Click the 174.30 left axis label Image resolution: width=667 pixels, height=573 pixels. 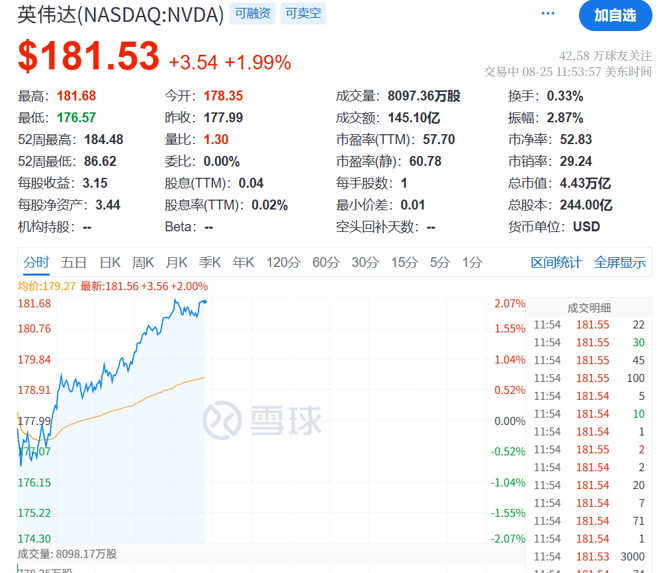click(34, 539)
